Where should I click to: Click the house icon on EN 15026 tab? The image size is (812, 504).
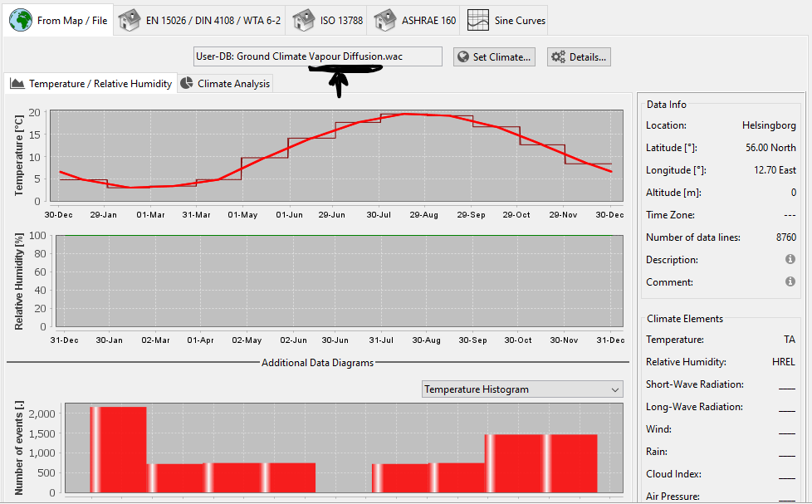128,20
